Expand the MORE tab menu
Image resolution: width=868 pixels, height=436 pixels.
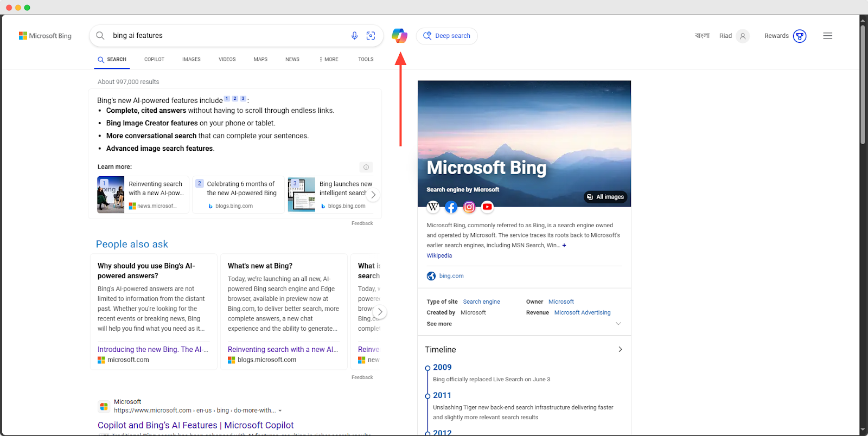[x=329, y=59]
